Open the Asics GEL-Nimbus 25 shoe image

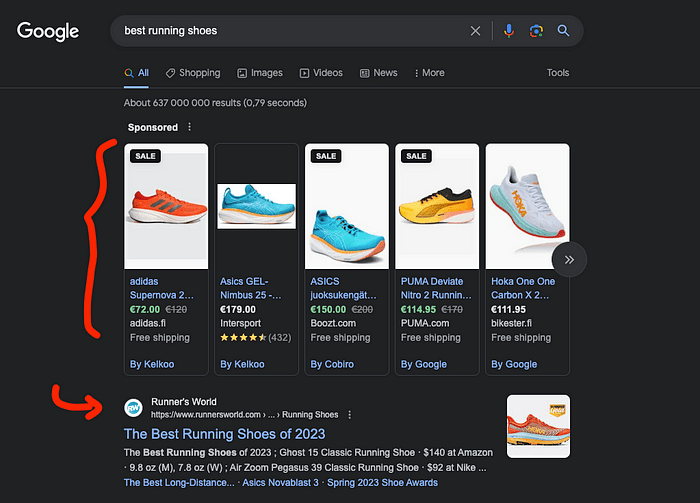click(x=256, y=206)
